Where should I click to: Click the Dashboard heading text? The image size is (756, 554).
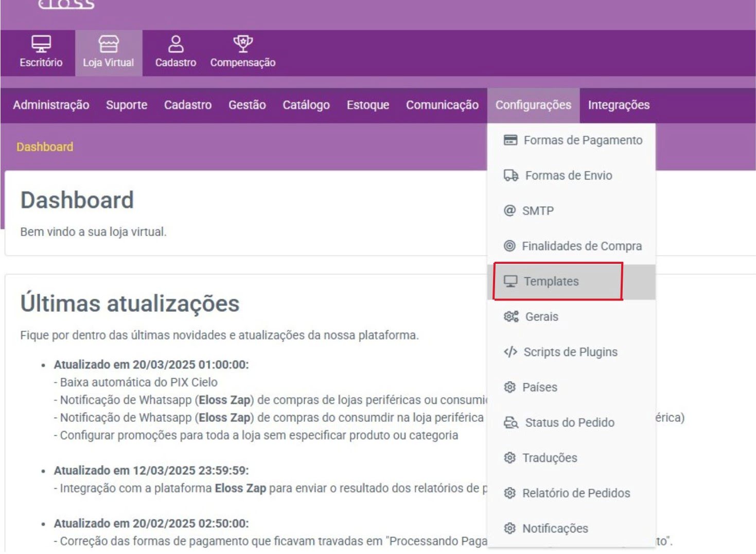[77, 200]
